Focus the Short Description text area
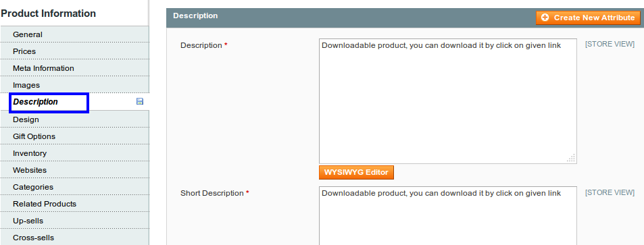Screen dimensions: 644x245 point(447,216)
